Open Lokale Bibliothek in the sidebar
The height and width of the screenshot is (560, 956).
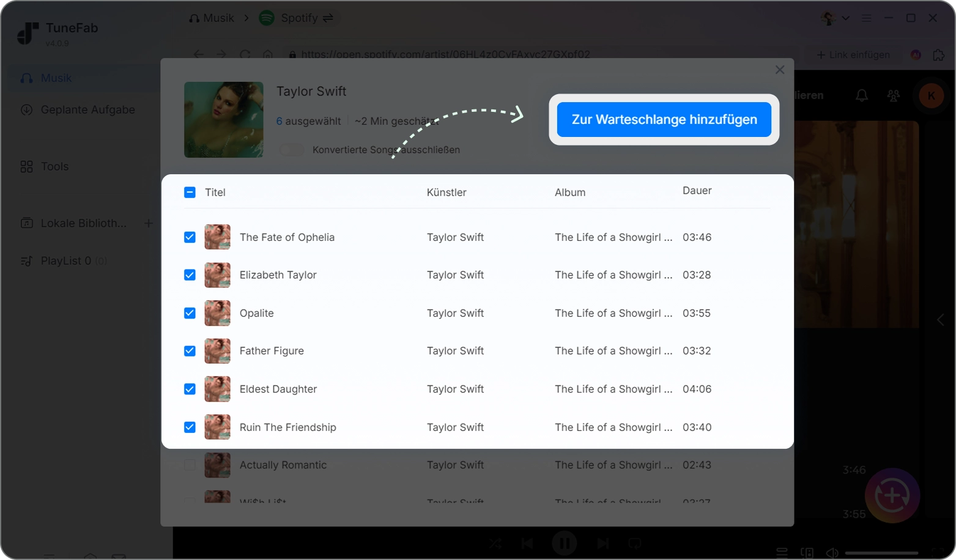[x=73, y=223]
